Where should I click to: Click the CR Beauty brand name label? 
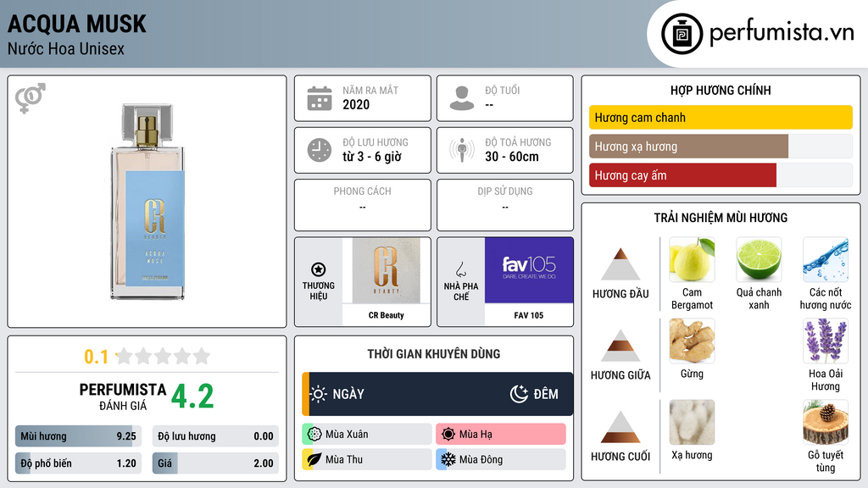(386, 315)
